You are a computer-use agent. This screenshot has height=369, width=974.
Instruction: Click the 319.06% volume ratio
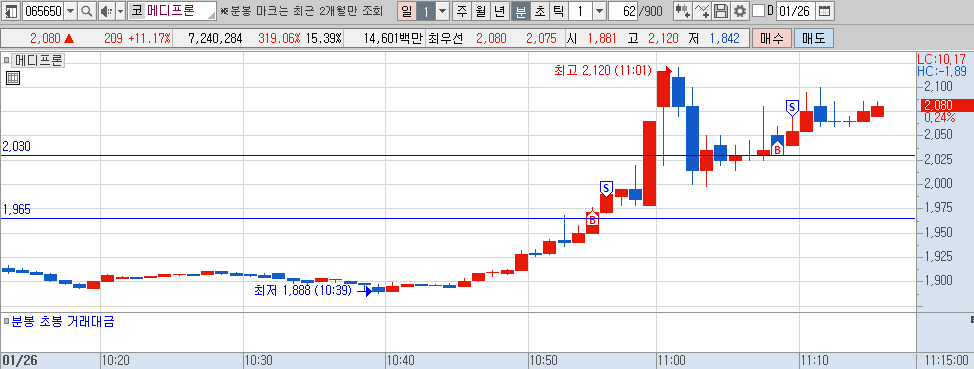click(280, 39)
